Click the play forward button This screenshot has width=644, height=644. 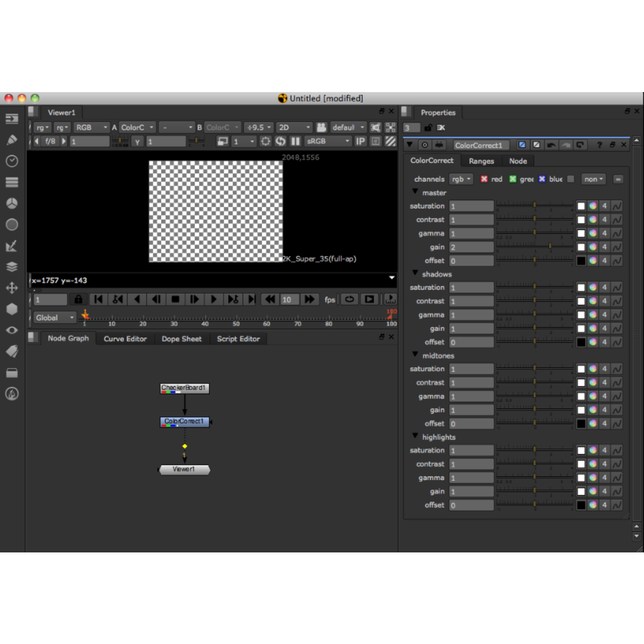click(213, 299)
